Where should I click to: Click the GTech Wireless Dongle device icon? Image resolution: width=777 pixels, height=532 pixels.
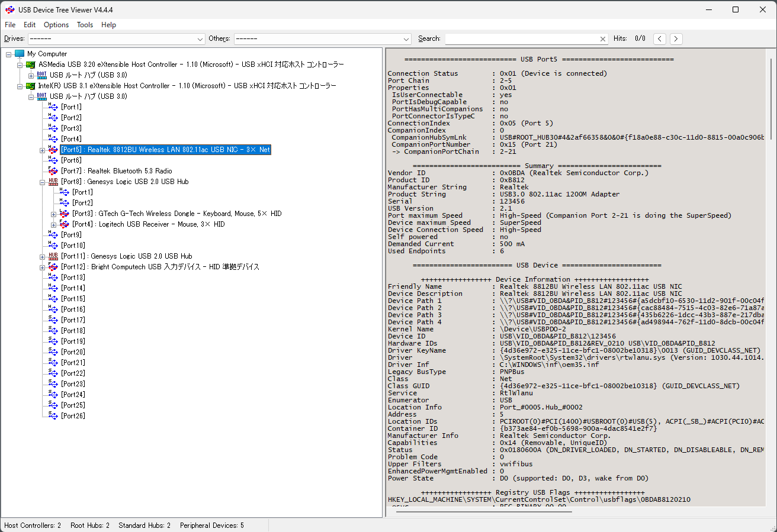65,214
